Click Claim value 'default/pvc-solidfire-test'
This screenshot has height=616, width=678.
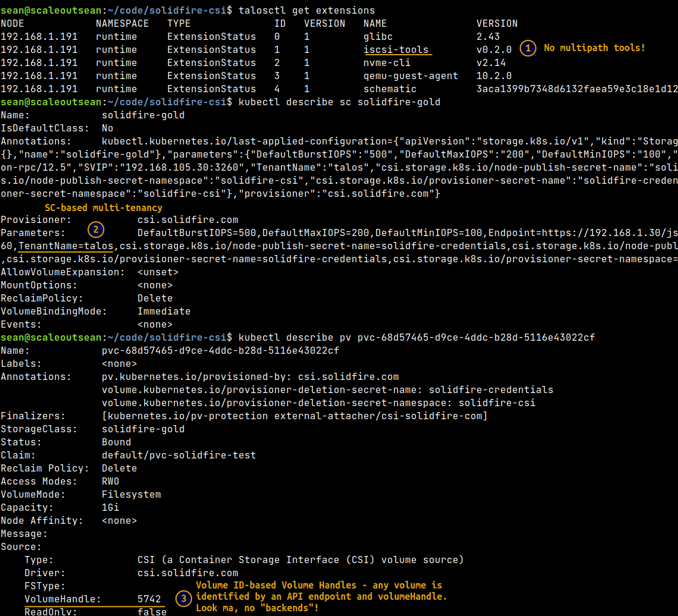pyautogui.click(x=178, y=455)
